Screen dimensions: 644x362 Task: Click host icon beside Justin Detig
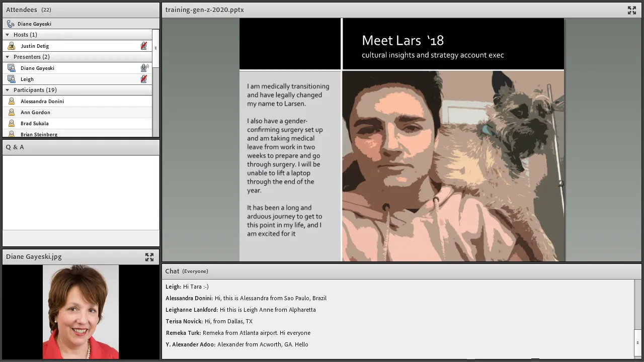(x=12, y=46)
